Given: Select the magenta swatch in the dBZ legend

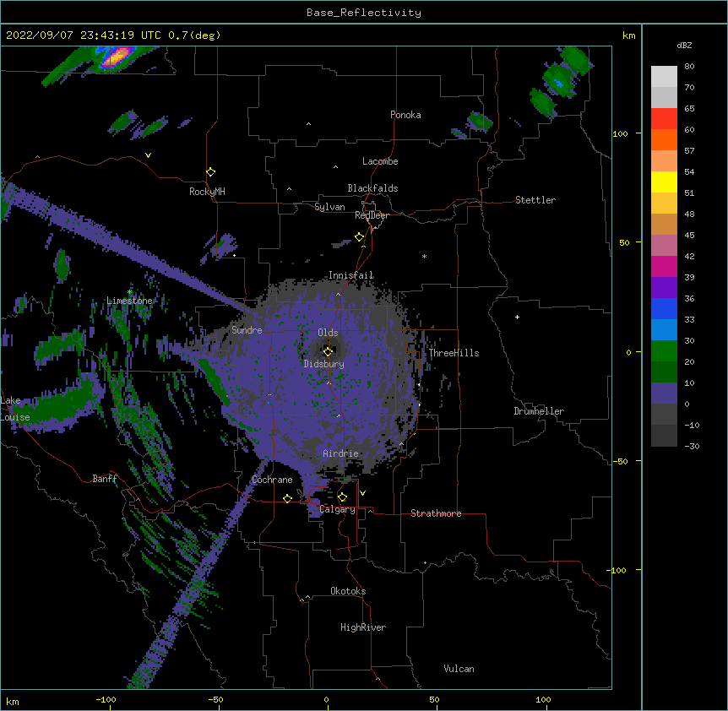Looking at the screenshot, I should 664,266.
